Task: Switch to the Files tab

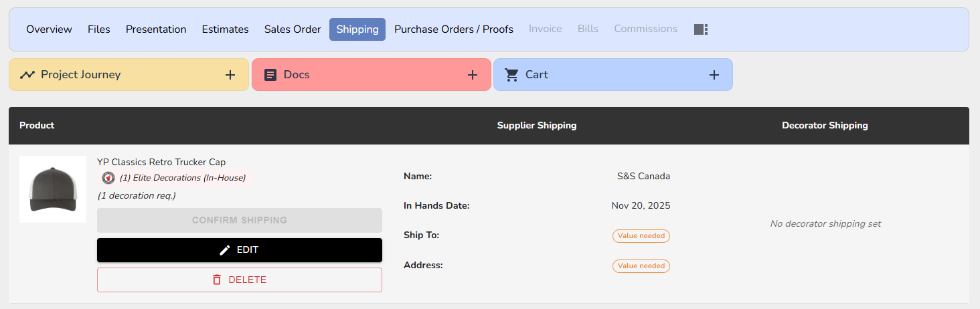Action: coord(99,29)
